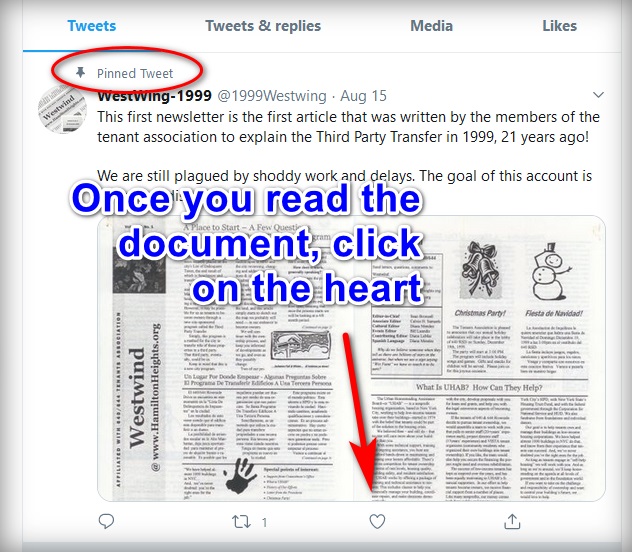Open the Westwind newsletter left page image
The image size is (632, 552).
[x=225, y=359]
